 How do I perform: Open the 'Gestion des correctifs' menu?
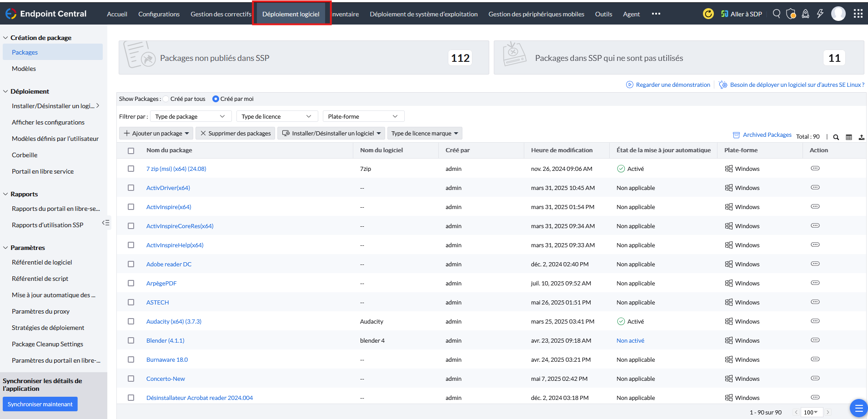[x=221, y=14]
